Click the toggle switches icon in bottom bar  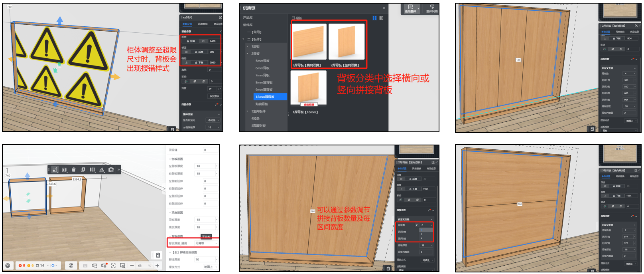pos(71,266)
